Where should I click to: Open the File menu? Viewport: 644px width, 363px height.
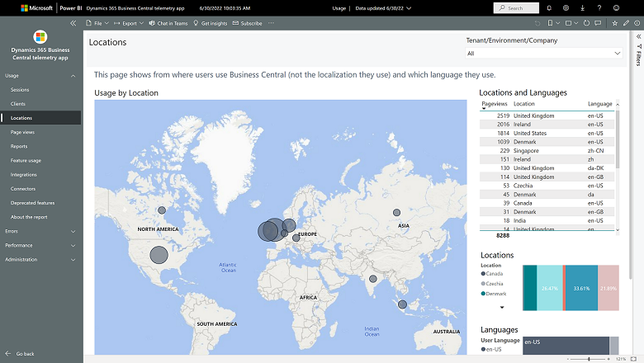[x=97, y=23]
